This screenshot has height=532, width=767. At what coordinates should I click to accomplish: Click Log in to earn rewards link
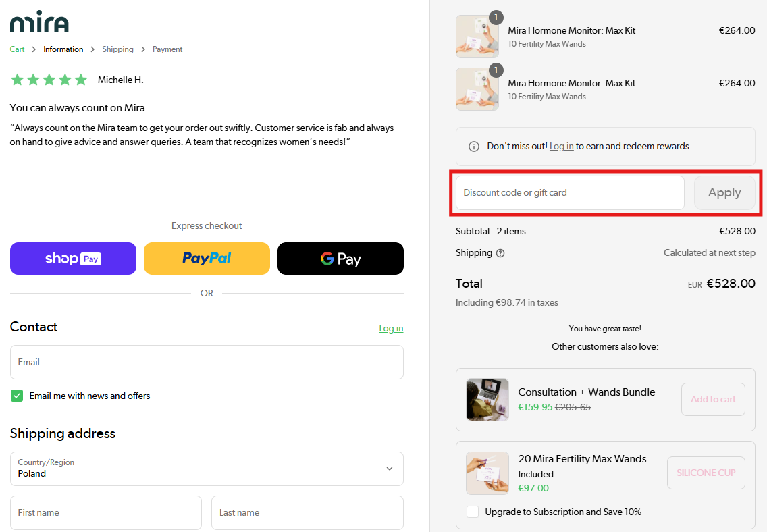coord(561,147)
